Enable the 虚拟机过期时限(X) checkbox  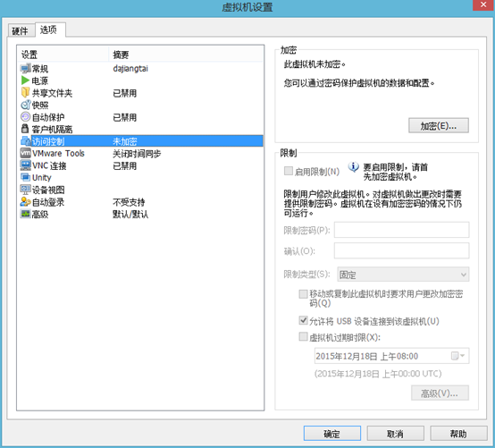pos(303,336)
